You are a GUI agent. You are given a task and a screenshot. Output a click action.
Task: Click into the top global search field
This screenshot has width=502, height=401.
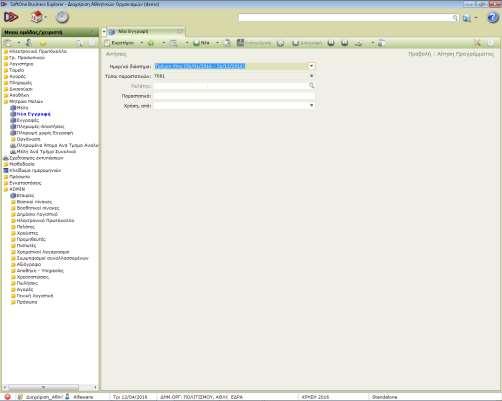(x=345, y=18)
